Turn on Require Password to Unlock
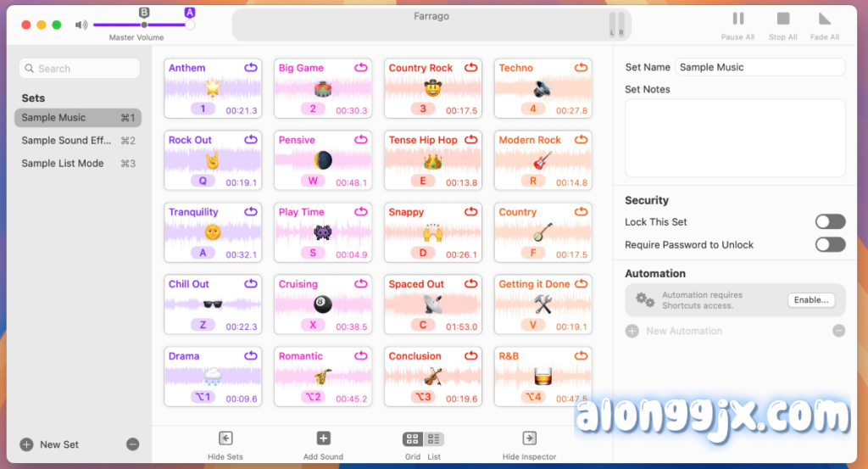The image size is (868, 469). pyautogui.click(x=830, y=245)
